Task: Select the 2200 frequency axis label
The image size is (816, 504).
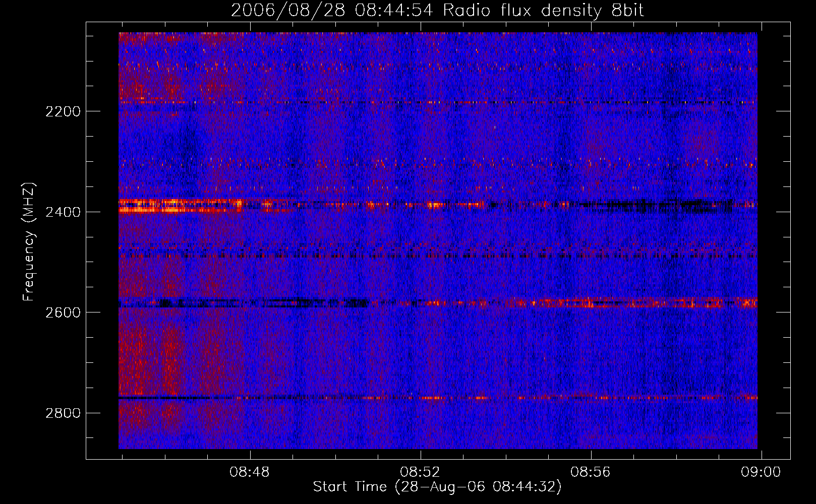Action: click(x=63, y=111)
